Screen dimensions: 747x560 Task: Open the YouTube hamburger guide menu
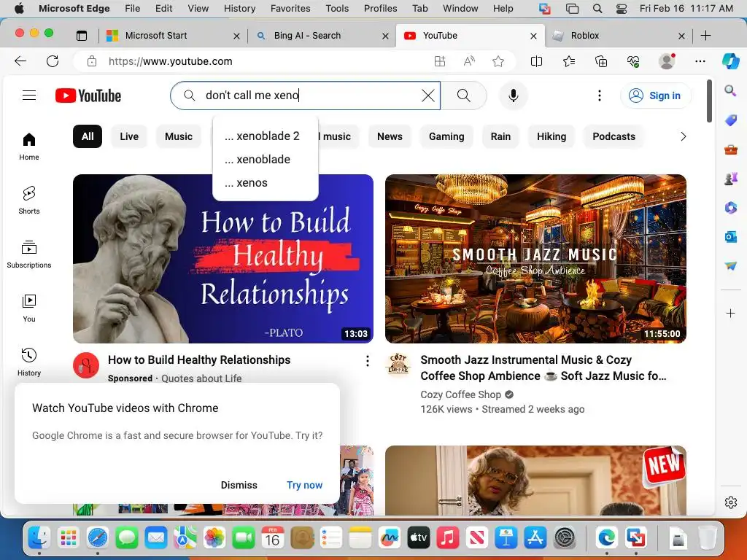[29, 96]
